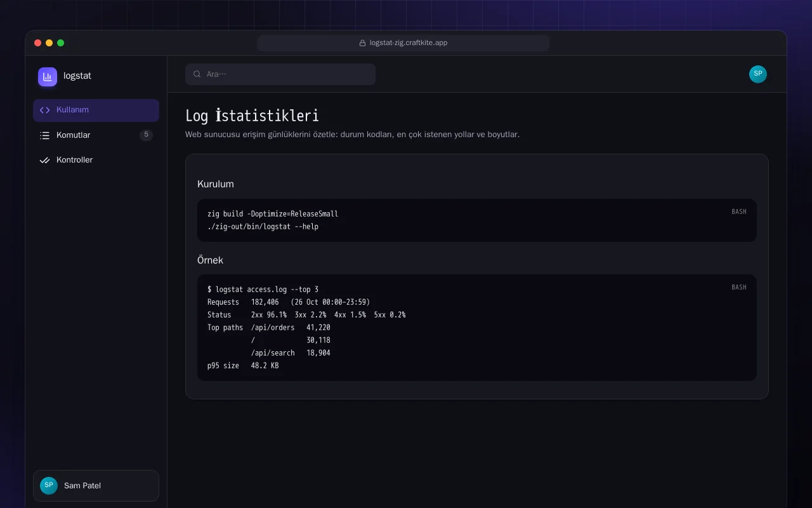Click the /api/orders 41,220 output line

[269, 328]
